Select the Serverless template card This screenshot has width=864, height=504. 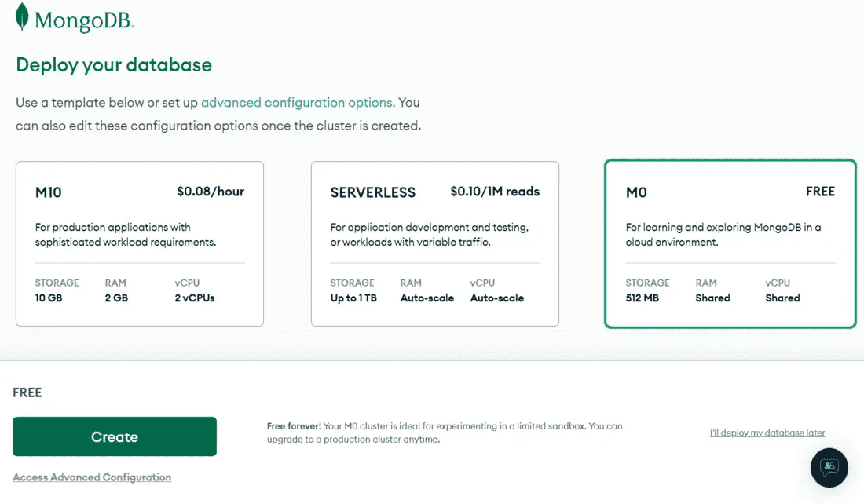(435, 243)
